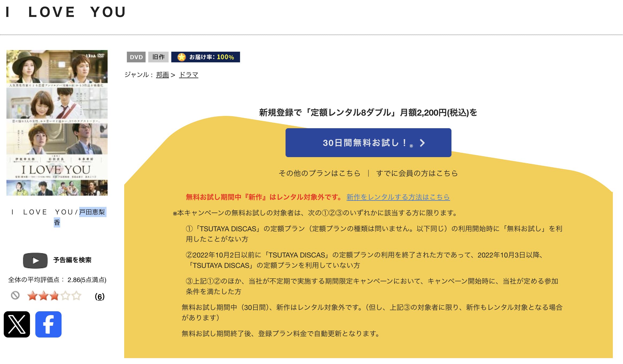The height and width of the screenshot is (364, 623).
Task: Click the second star in rating
Action: tap(43, 296)
